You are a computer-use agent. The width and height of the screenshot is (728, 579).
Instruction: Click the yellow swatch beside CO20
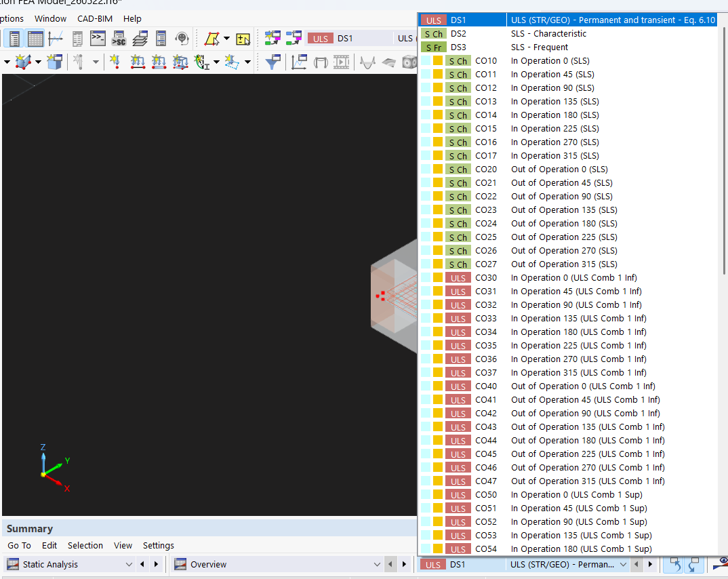438,169
